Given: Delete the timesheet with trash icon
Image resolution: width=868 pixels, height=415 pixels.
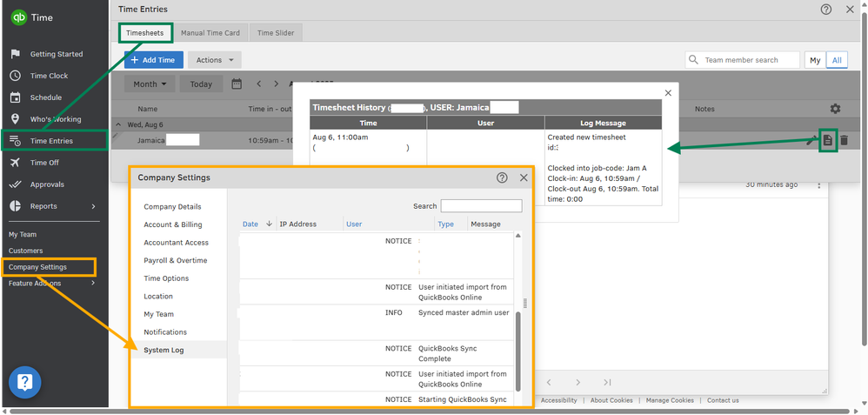Looking at the screenshot, I should (x=844, y=140).
